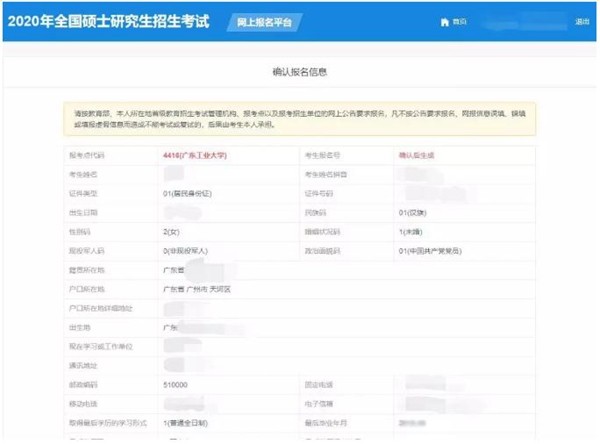Click the 通讯地址 field label
Viewport: 600px width, 444px height.
[83, 366]
